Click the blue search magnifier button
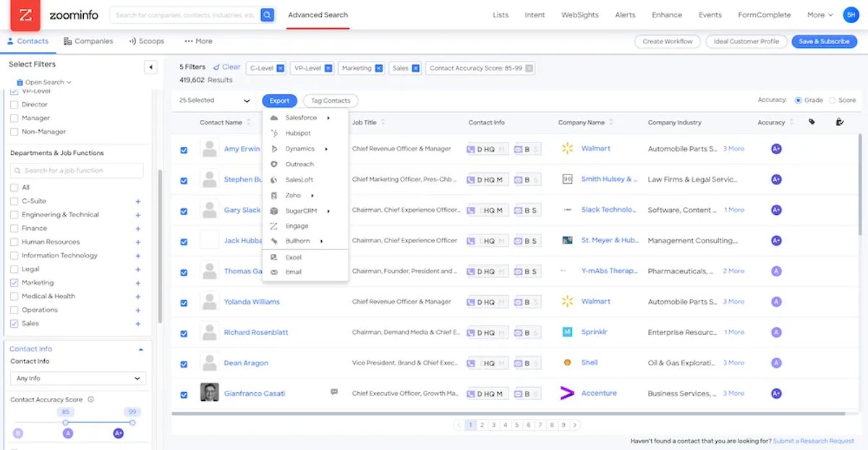Image resolution: width=868 pixels, height=450 pixels. [268, 14]
